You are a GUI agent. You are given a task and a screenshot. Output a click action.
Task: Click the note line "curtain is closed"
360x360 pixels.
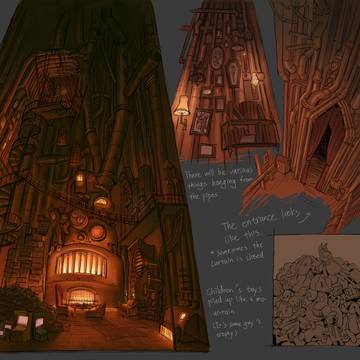(x=237, y=259)
